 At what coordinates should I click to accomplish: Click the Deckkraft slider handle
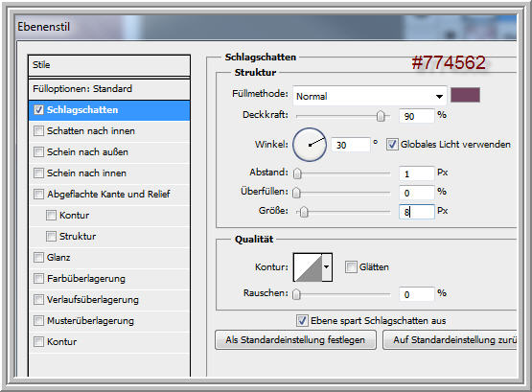pos(381,116)
